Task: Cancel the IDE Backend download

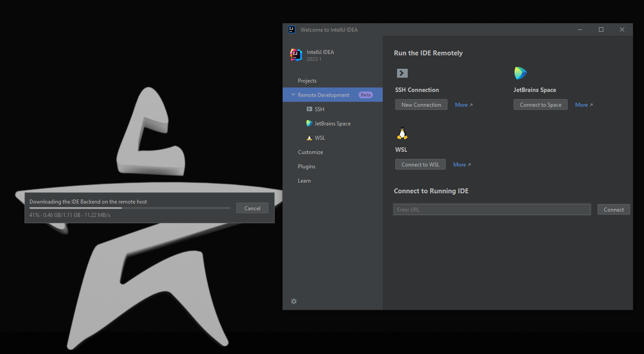Action: point(252,208)
